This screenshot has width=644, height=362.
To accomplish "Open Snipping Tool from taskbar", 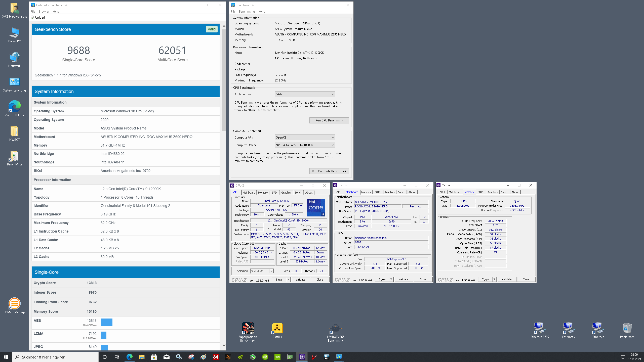I will (x=191, y=357).
